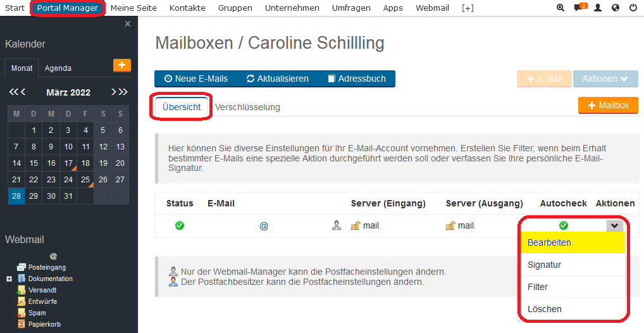Click the orange + Mailbox button

click(609, 105)
